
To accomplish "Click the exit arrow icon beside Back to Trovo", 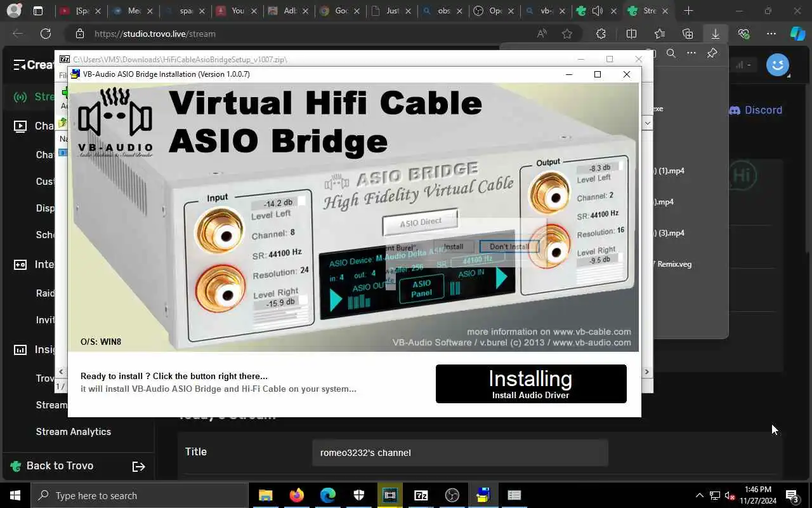I will pos(139,467).
